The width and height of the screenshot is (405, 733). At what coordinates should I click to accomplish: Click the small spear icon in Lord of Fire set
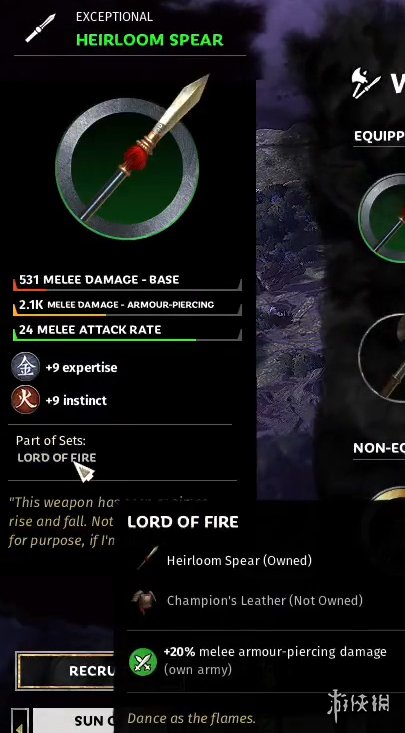[x=148, y=559]
